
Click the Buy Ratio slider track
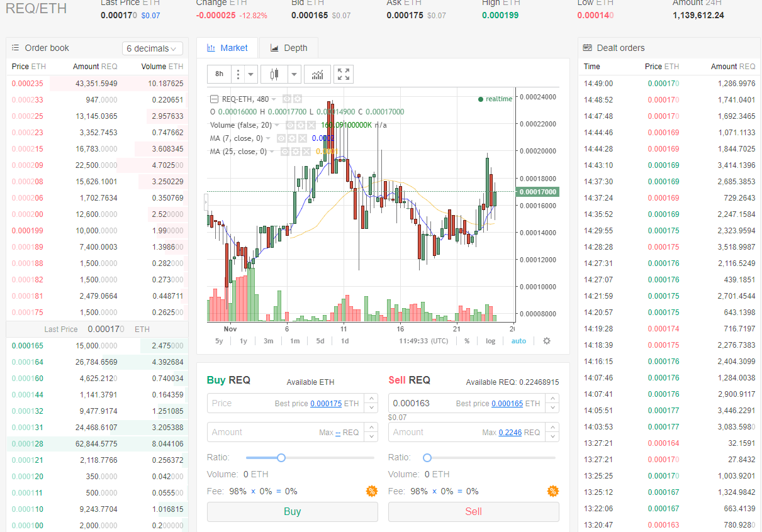point(310,458)
